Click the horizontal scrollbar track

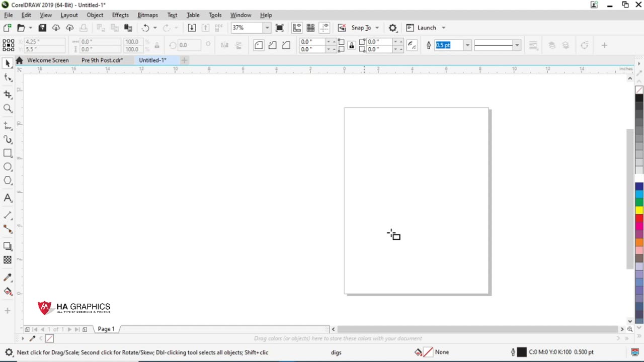coord(477,329)
